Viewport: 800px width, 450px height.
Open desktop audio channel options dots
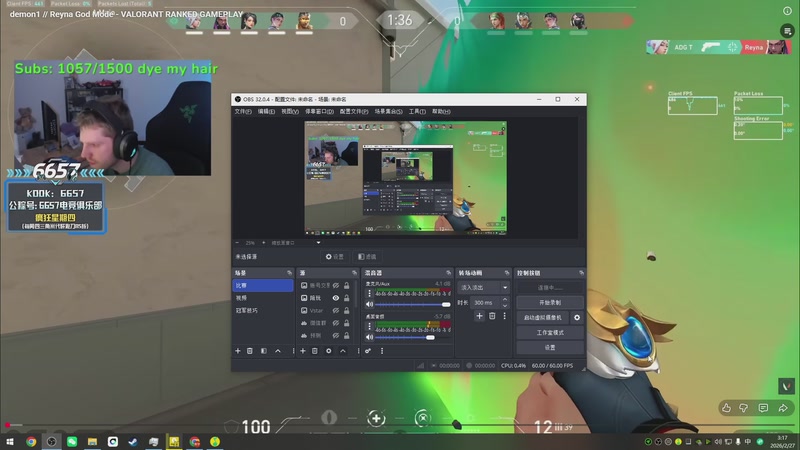(369, 326)
